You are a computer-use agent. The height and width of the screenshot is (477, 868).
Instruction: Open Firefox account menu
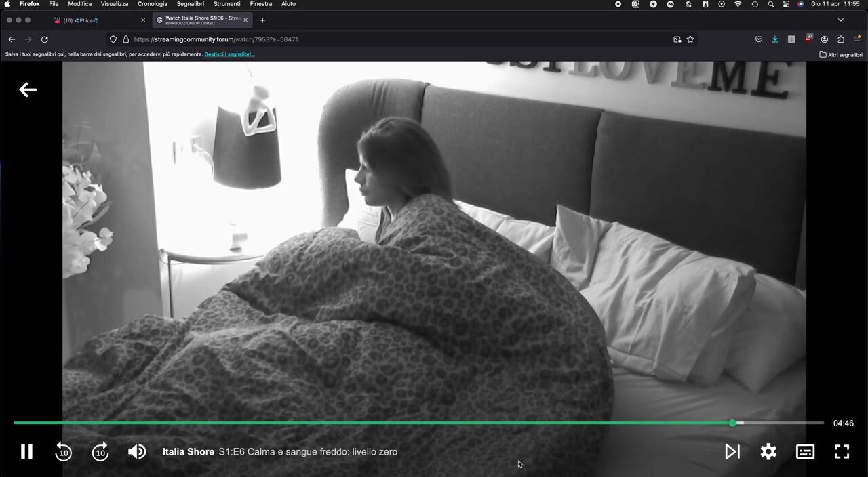pyautogui.click(x=825, y=39)
